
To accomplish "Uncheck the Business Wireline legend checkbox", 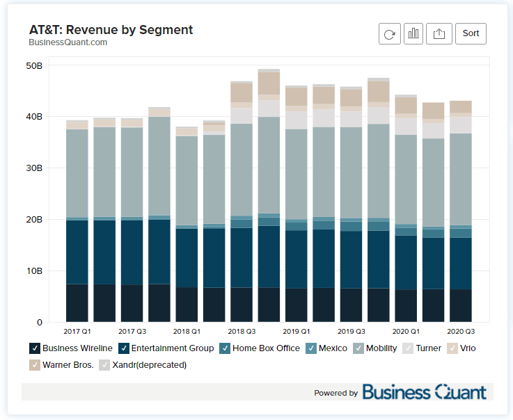I will click(35, 348).
